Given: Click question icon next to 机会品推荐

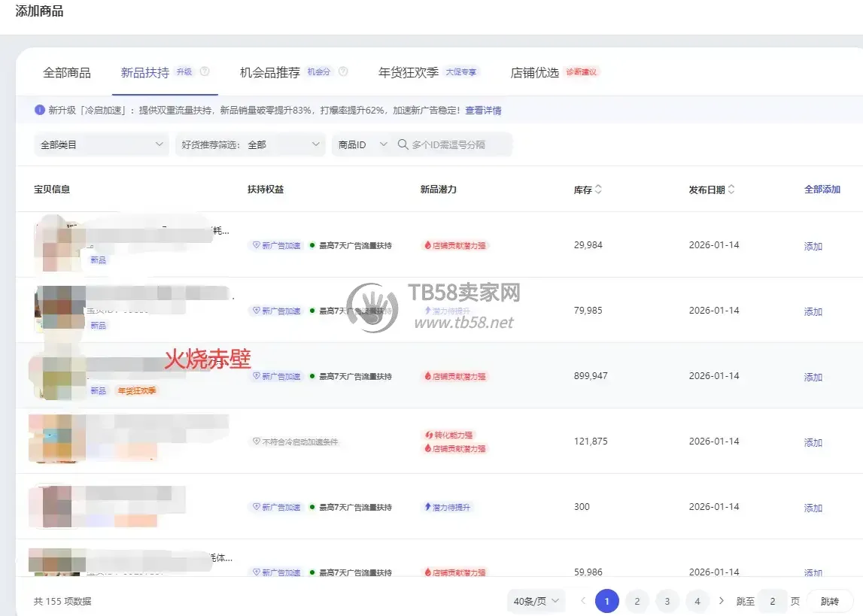Looking at the screenshot, I should click(x=343, y=71).
